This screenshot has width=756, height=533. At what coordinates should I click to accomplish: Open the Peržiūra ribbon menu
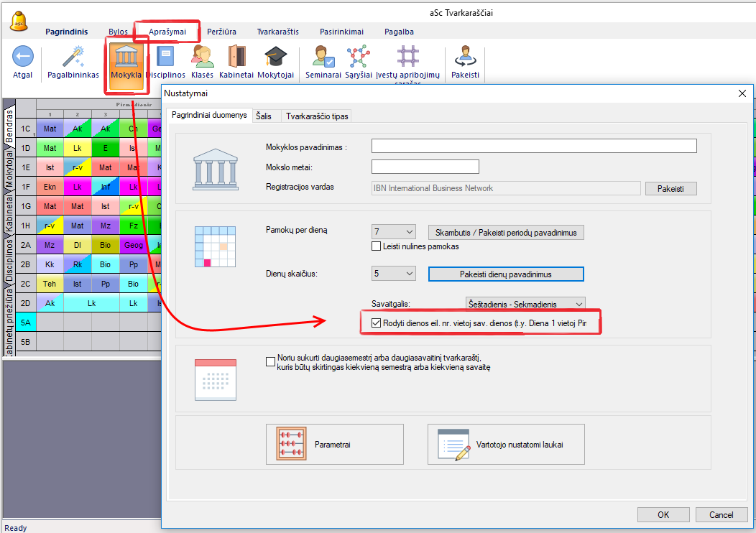tap(222, 32)
